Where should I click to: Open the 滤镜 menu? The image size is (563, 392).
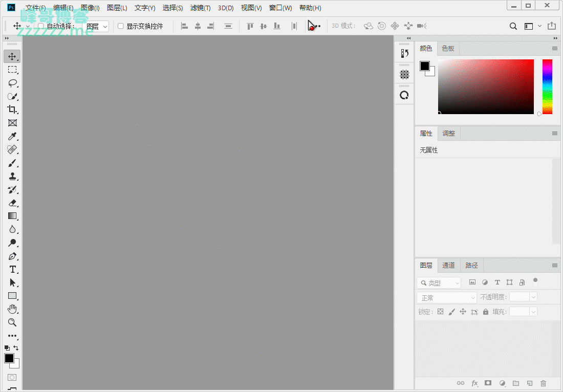pos(200,8)
